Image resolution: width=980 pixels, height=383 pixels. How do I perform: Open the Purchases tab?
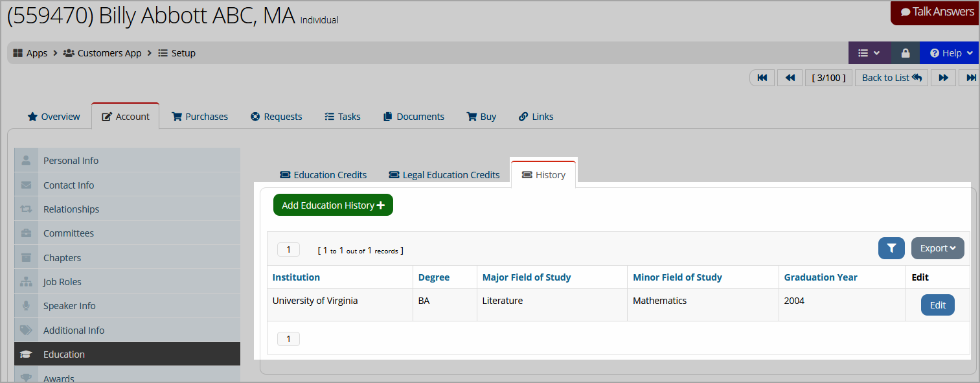[199, 117]
